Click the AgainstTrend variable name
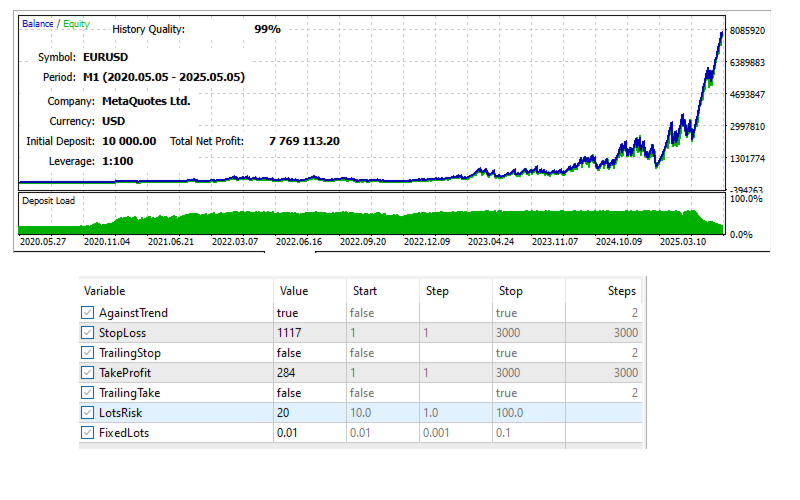 (x=133, y=313)
